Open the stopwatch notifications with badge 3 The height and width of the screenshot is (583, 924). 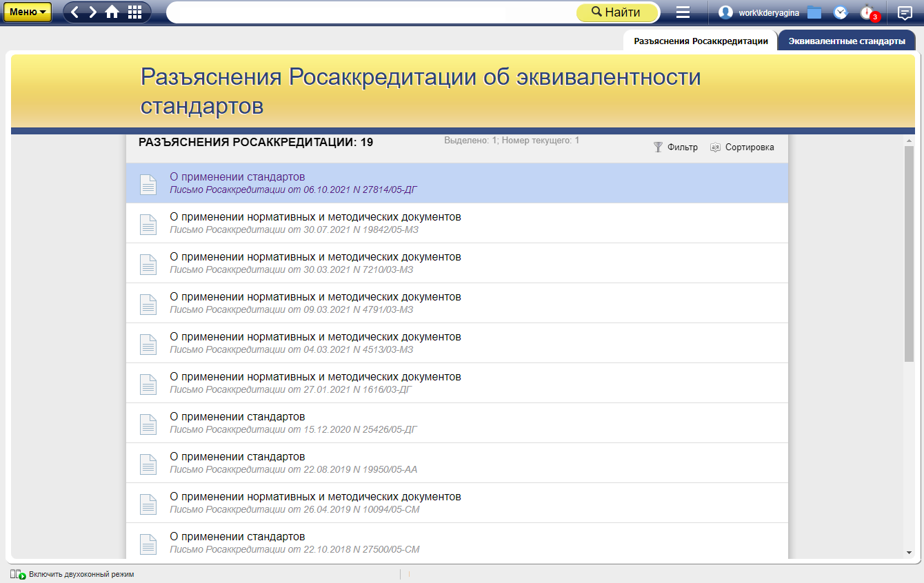click(869, 13)
